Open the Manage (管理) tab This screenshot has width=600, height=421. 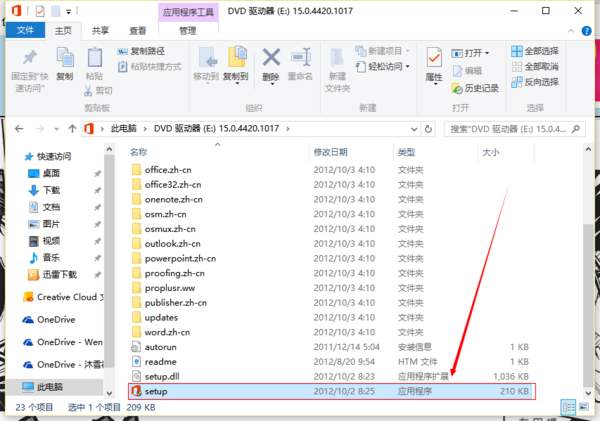tap(188, 31)
